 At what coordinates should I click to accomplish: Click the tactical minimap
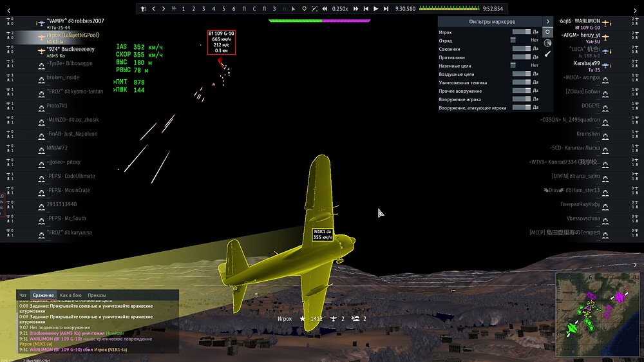tap(597, 315)
